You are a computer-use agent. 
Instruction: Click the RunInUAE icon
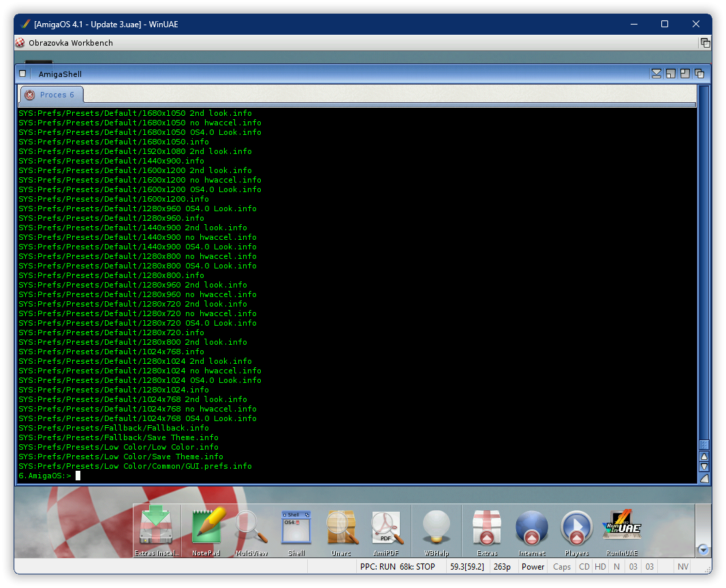click(622, 529)
